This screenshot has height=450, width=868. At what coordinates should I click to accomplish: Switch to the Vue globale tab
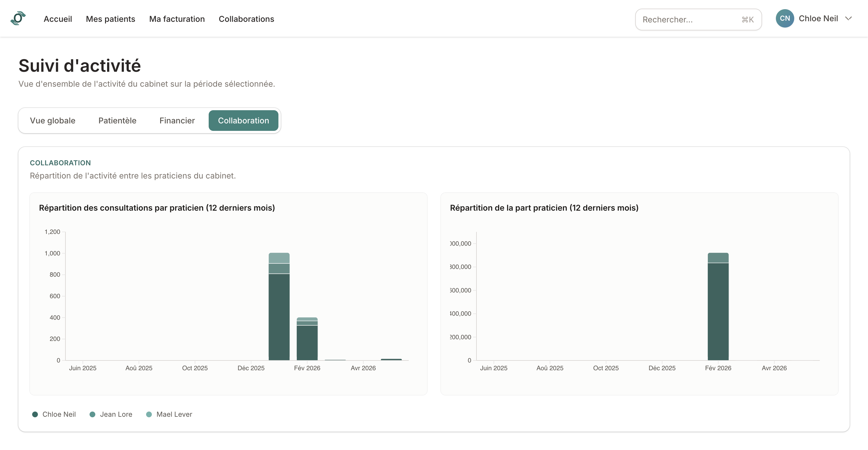tap(53, 121)
